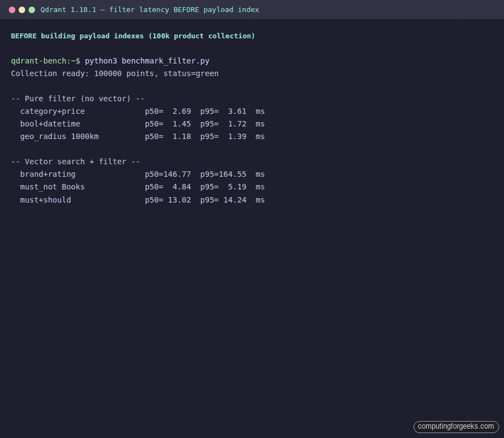Click the must+should p50 value 13.02

(x=179, y=200)
